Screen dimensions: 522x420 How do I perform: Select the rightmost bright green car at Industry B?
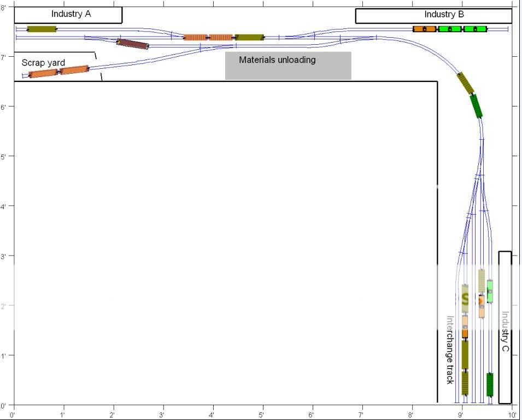pos(475,29)
